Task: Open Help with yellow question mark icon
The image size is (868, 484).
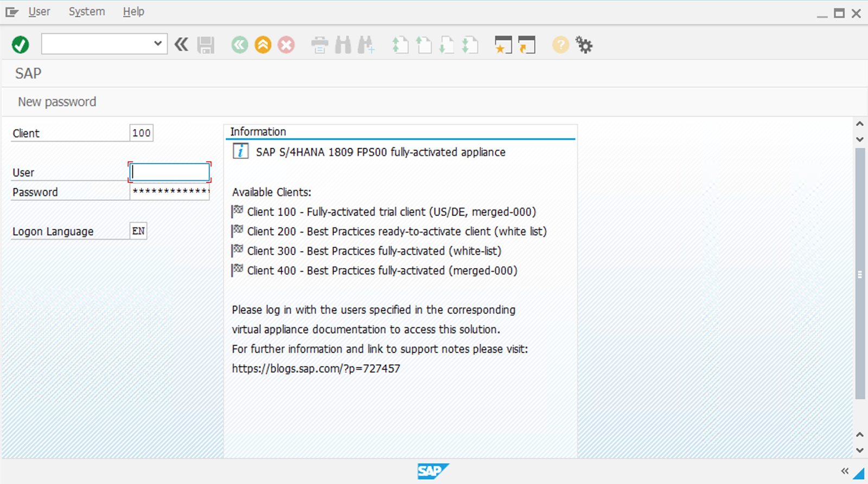Action: point(560,44)
